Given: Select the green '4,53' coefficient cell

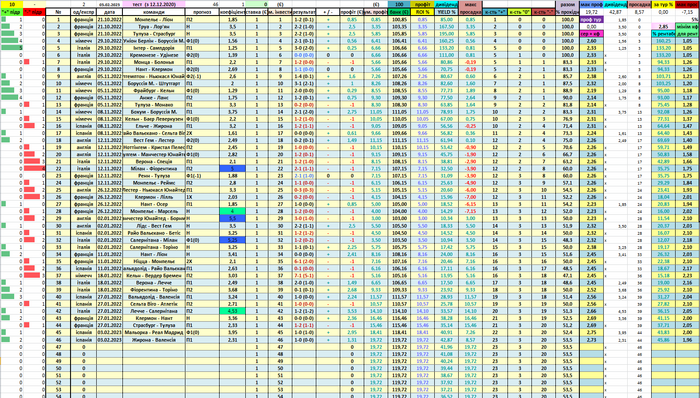Looking at the screenshot, I should [233, 311].
